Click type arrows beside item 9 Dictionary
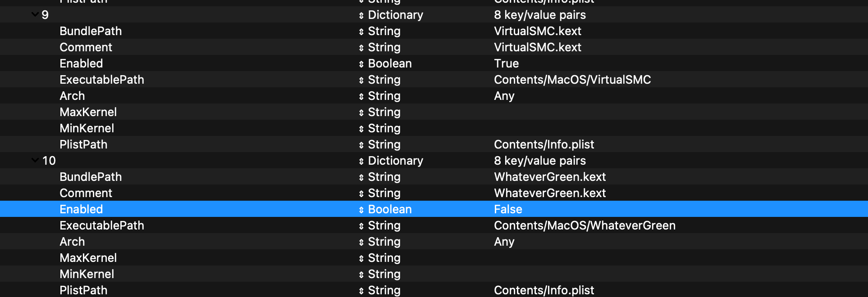Image resolution: width=868 pixels, height=297 pixels. point(361,15)
